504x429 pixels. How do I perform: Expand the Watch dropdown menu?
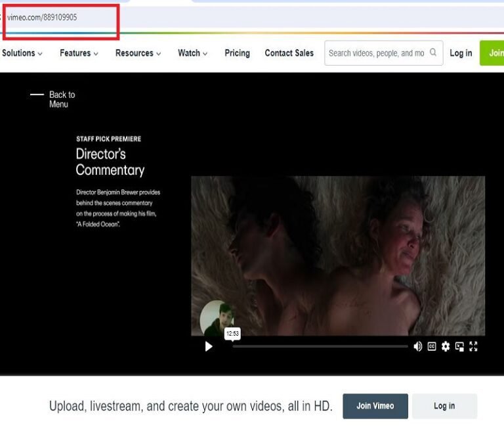point(192,53)
